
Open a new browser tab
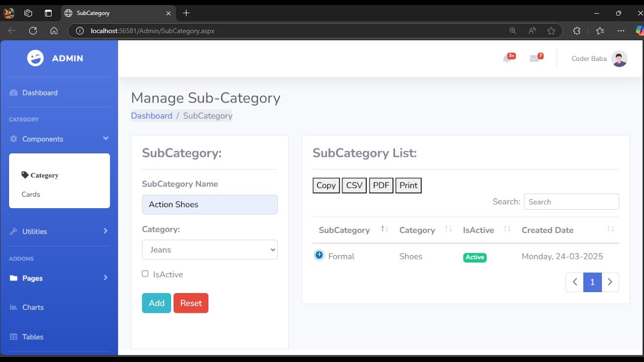coord(186,13)
